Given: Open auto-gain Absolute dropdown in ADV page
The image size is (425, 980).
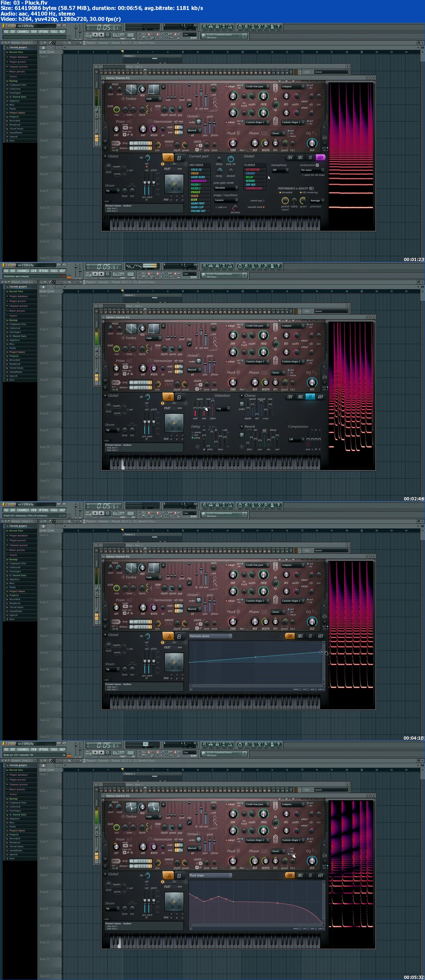Looking at the screenshot, I should click(226, 188).
